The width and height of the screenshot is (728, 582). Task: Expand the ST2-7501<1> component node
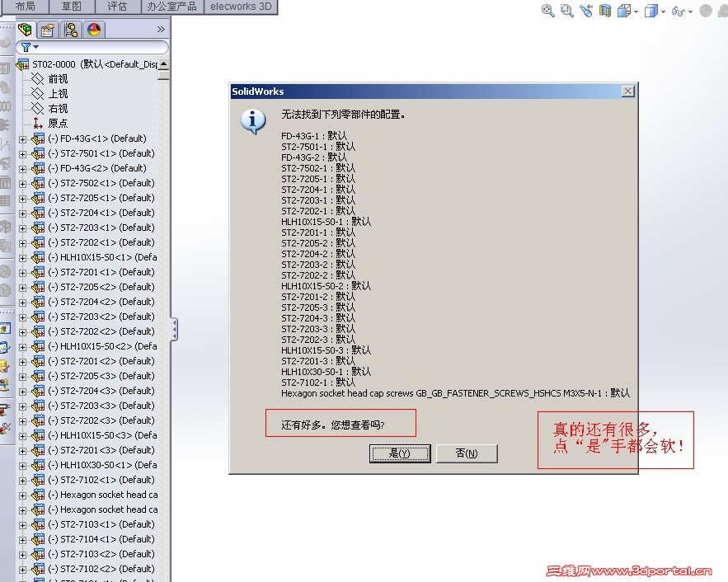pos(22,154)
